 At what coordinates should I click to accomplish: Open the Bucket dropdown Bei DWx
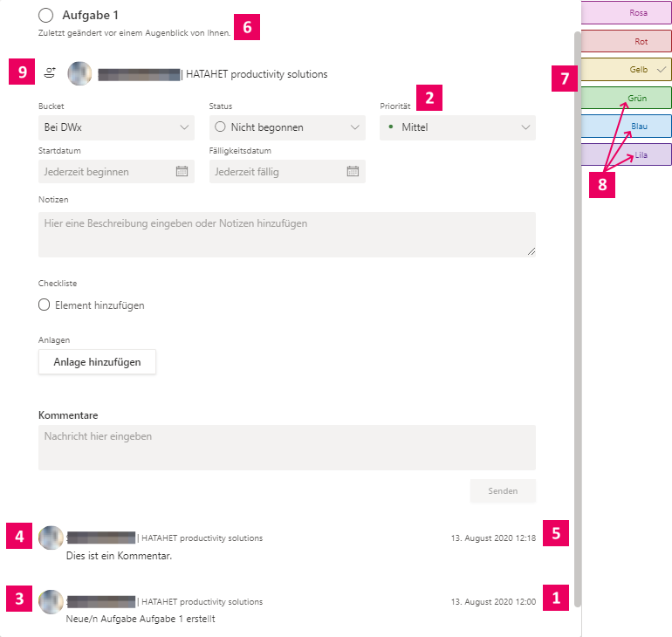116,127
